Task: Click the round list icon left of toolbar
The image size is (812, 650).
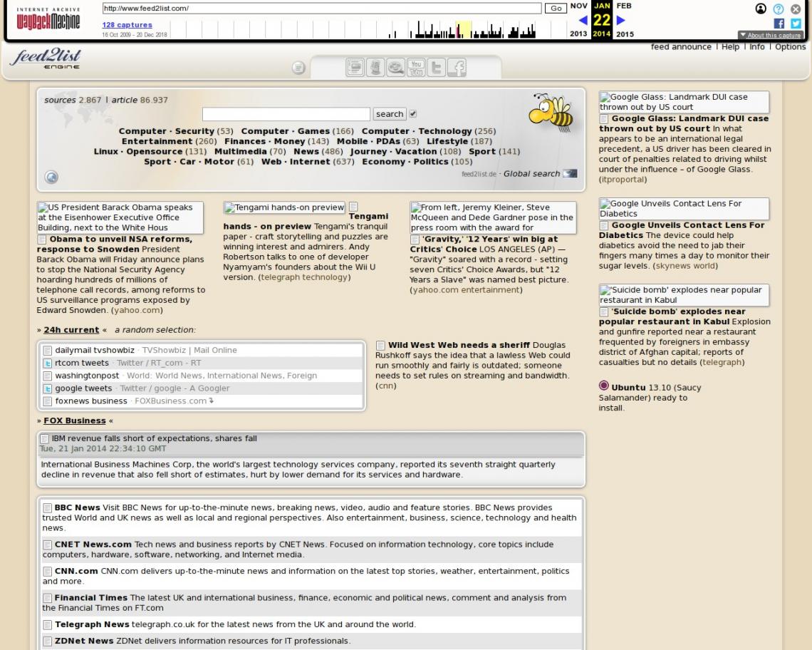Action: (x=298, y=68)
